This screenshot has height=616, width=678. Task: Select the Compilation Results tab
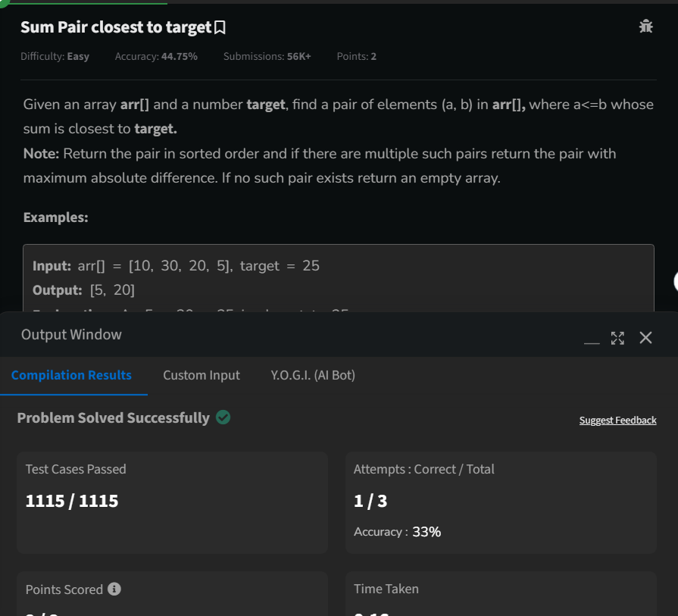[x=71, y=375]
